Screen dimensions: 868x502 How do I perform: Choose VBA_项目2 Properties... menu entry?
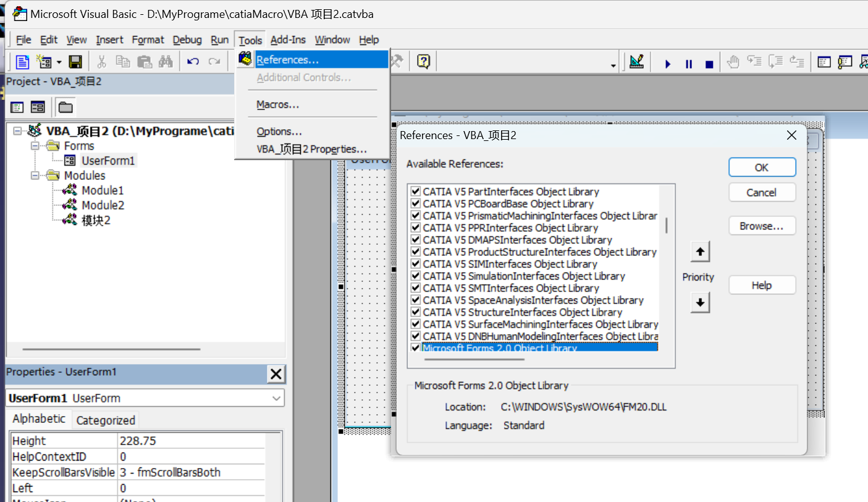click(313, 149)
